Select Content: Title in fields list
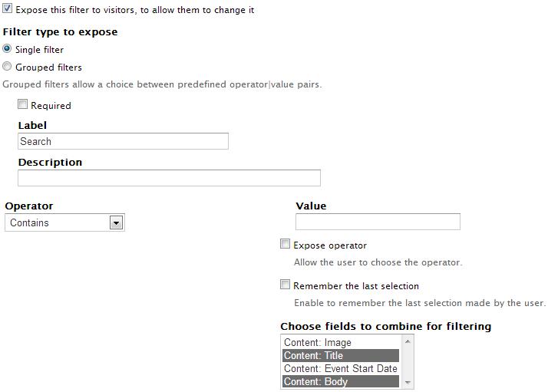The height and width of the screenshot is (392, 548). coord(341,355)
